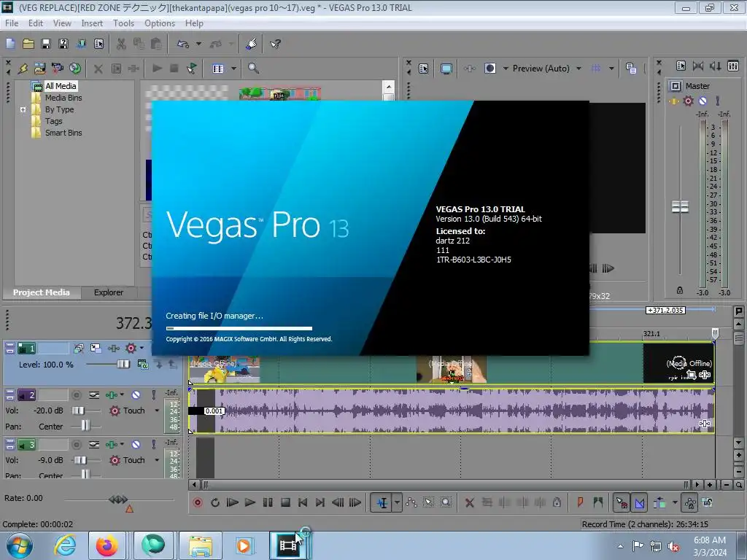
Task: Open Normal Edit Tool dropdown arrow
Action: coord(397,502)
